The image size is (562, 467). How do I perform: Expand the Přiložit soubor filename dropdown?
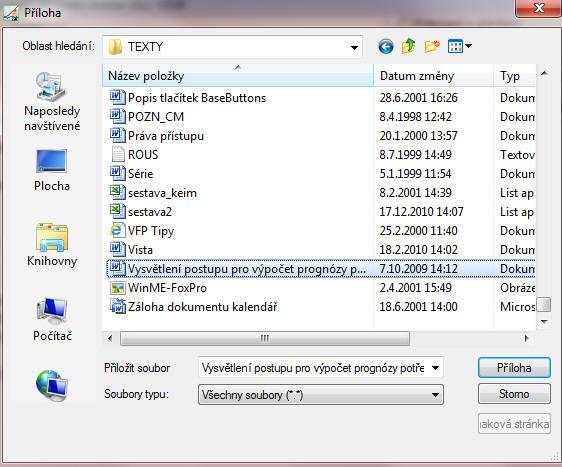pos(435,368)
